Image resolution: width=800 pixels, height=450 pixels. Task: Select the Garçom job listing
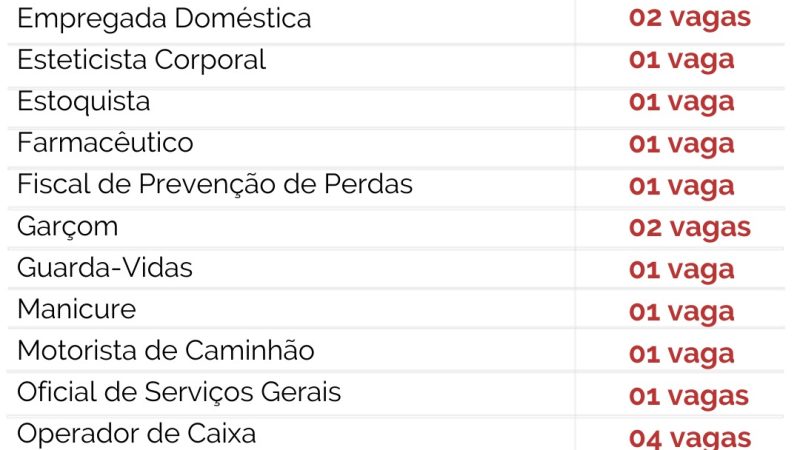[x=67, y=227]
